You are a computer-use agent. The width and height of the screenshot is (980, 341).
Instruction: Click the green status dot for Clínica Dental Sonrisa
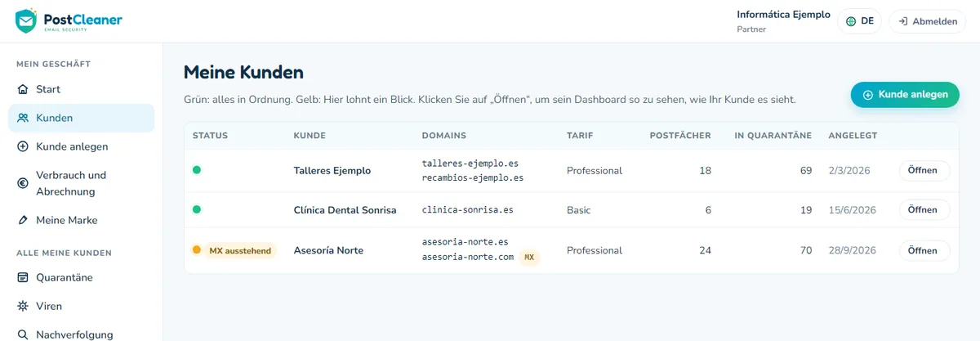coord(197,209)
